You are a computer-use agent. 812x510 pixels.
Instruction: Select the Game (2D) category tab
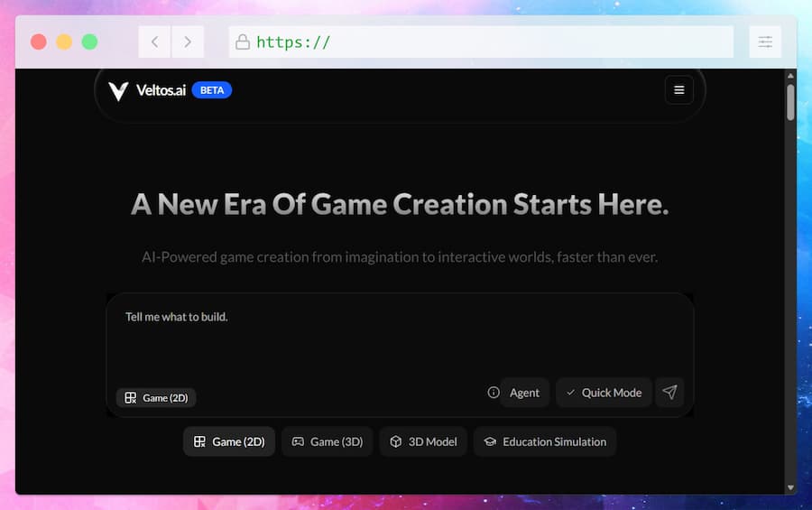(x=229, y=441)
